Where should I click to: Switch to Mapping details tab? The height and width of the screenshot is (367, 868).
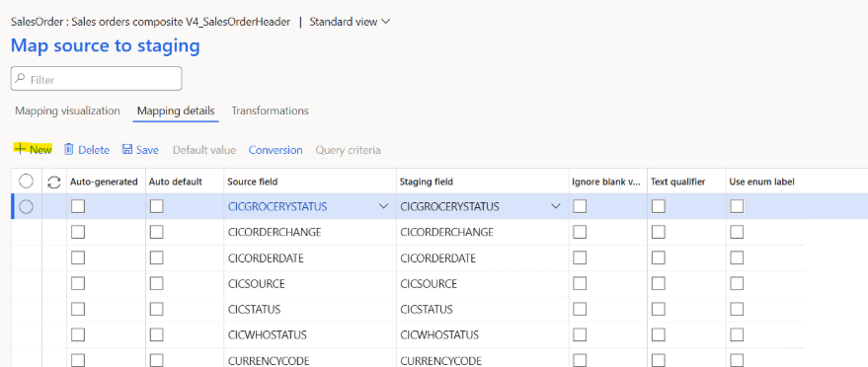(x=176, y=110)
